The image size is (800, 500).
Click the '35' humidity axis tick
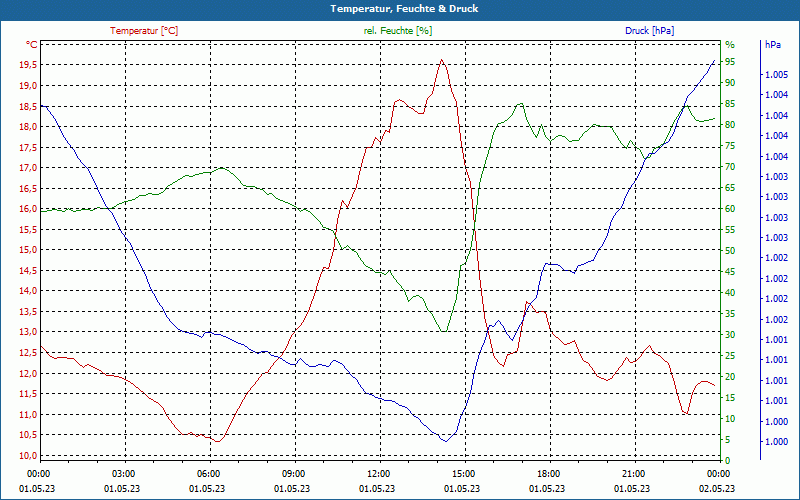tap(730, 314)
